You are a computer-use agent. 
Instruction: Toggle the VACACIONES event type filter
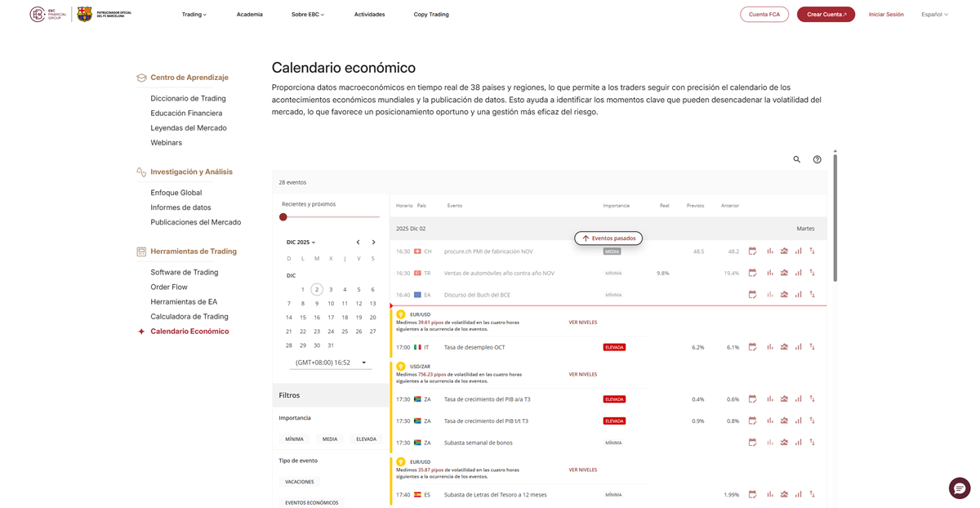(300, 482)
